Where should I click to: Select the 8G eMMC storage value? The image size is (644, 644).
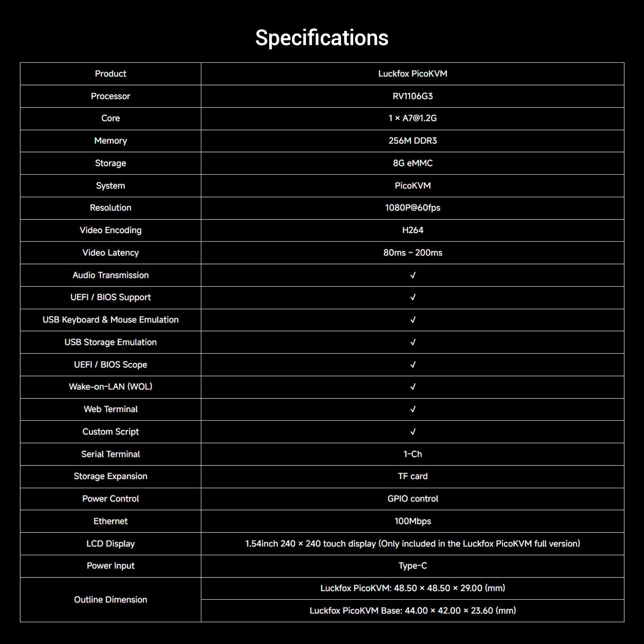[413, 163]
